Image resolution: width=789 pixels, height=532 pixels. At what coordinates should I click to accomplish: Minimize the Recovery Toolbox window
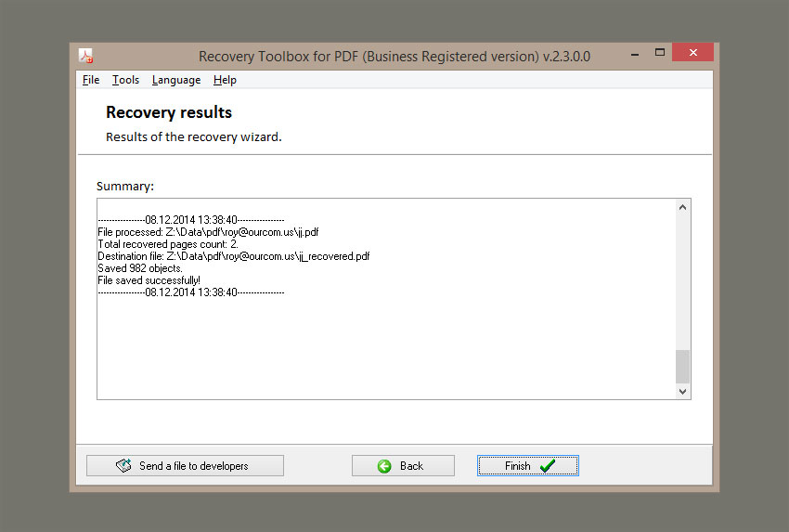coord(635,53)
